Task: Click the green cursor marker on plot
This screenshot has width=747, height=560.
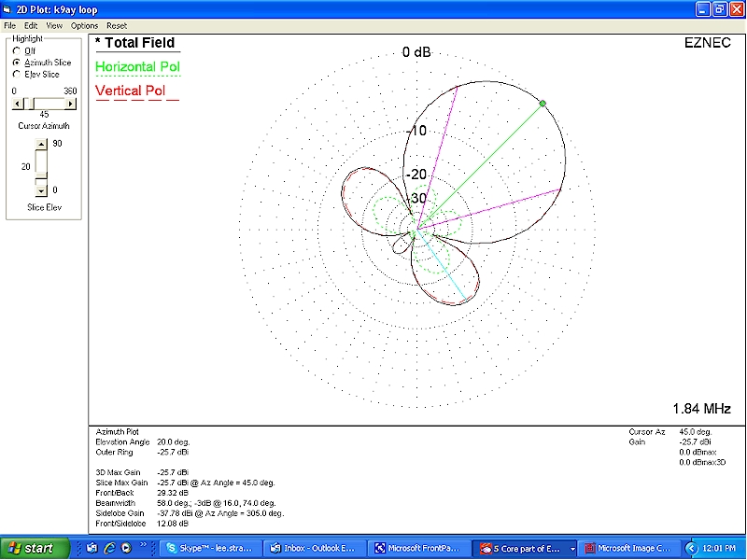Action: click(x=543, y=103)
